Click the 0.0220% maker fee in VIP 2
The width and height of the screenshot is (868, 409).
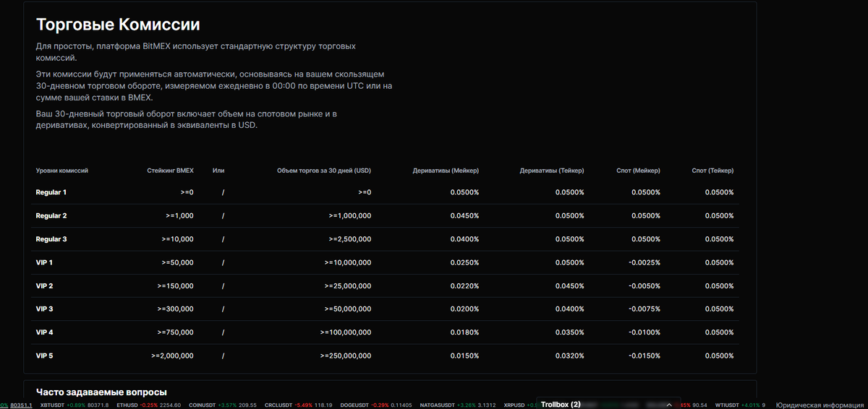464,285
